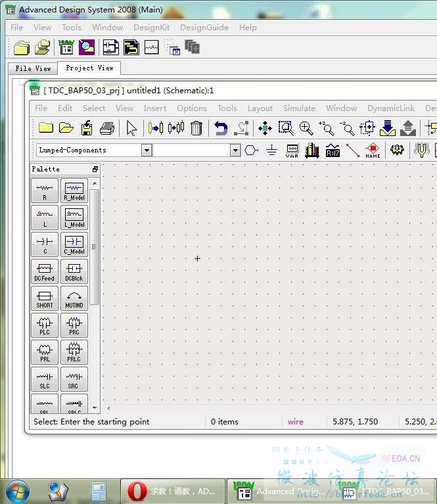The image size is (437, 504).
Task: Open the Simulate menu
Action: pos(299,108)
